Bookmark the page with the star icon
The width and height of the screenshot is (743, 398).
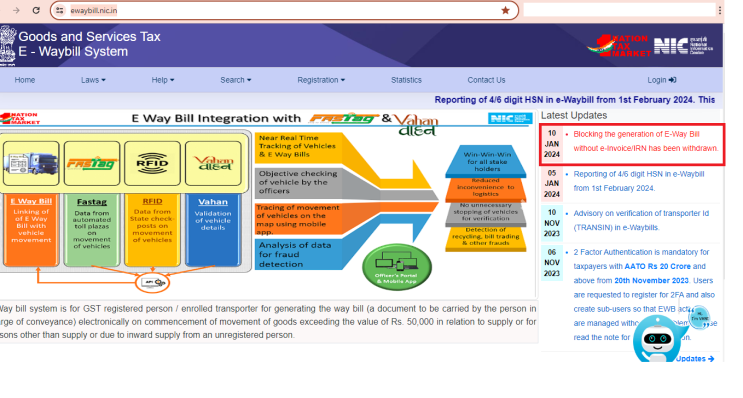coord(506,10)
